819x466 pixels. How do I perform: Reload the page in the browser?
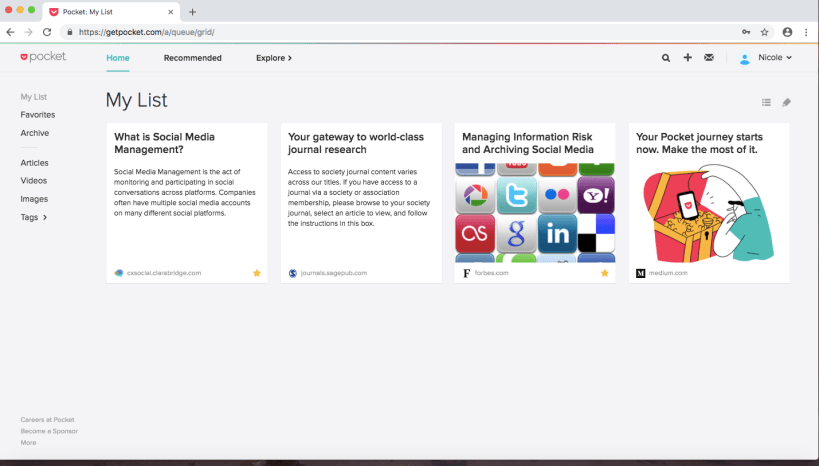pyautogui.click(x=47, y=32)
